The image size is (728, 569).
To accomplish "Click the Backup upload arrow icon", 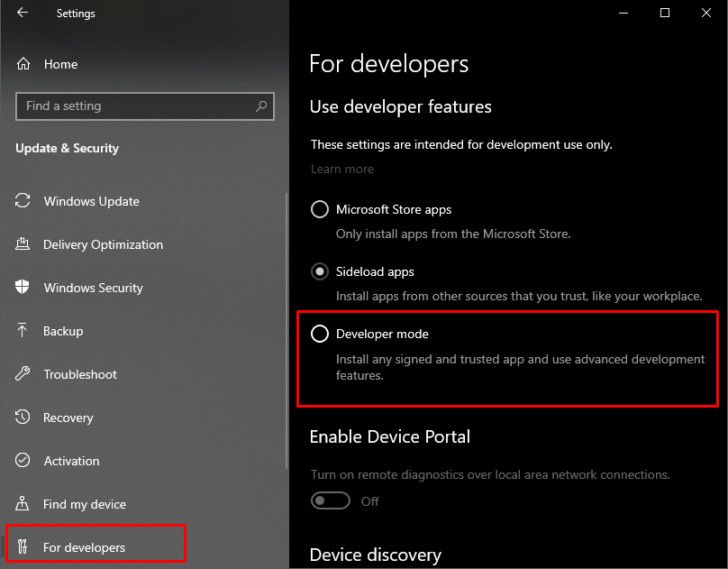I will [23, 331].
